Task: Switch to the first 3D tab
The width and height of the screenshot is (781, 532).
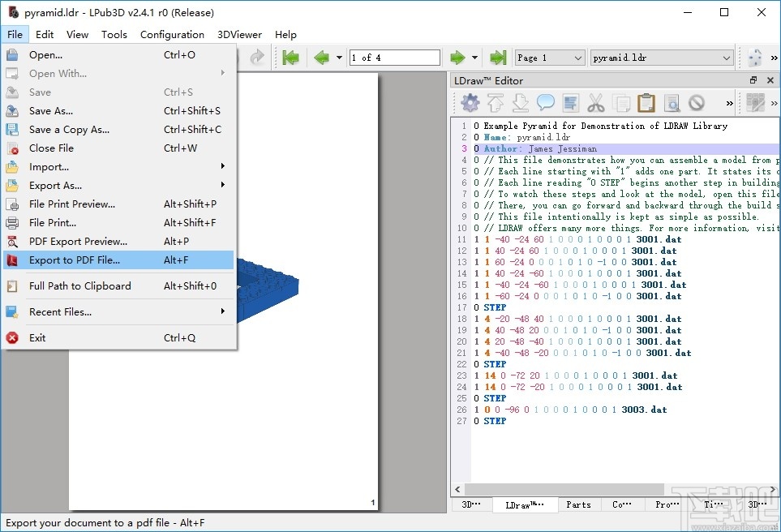Action: (471, 504)
